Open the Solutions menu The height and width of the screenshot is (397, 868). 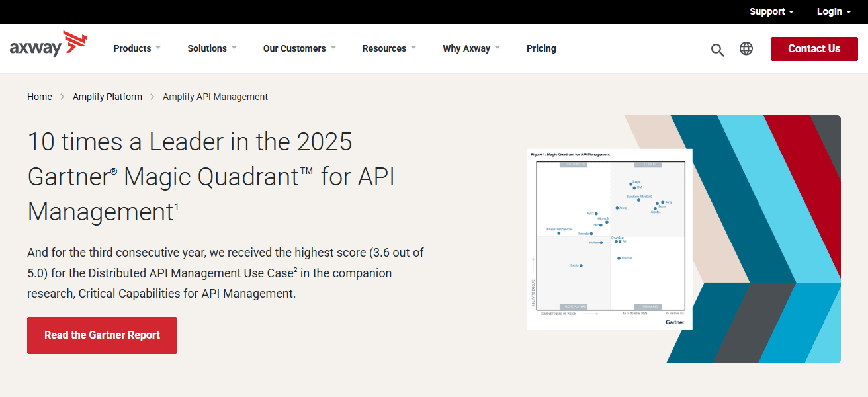(212, 48)
